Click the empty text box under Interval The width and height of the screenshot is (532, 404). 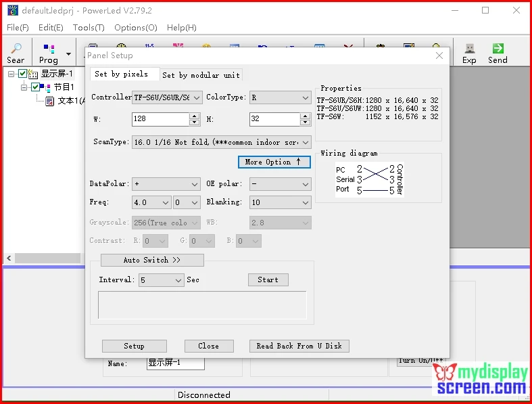(x=202, y=305)
